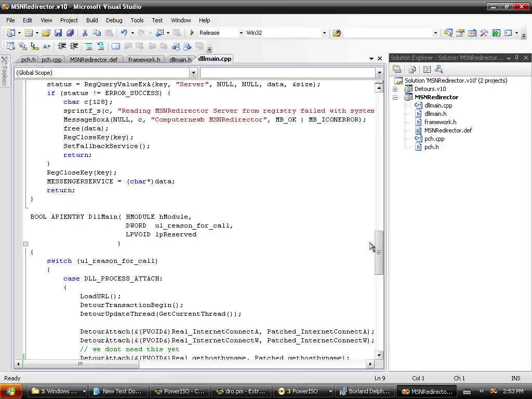Open the Toolbox side tab

4,71
